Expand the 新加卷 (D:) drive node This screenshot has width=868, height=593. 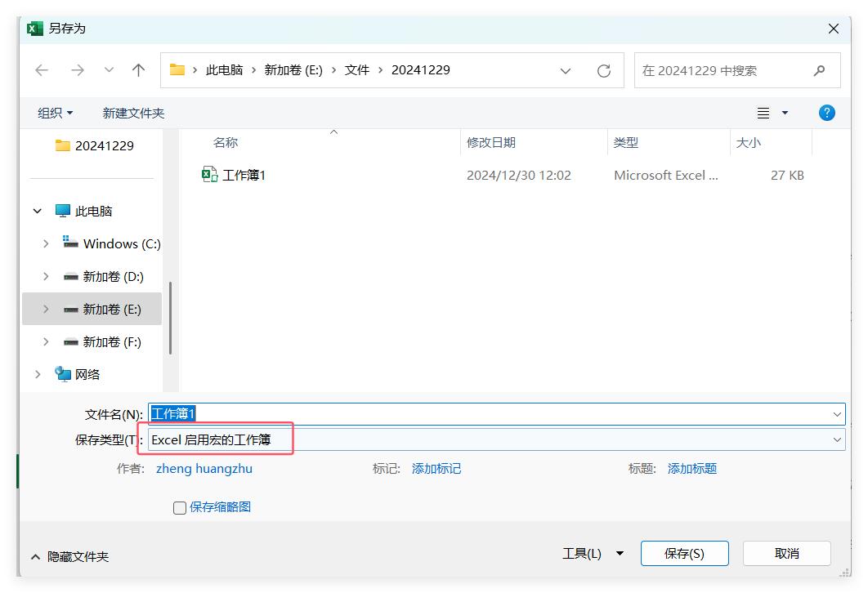46,276
